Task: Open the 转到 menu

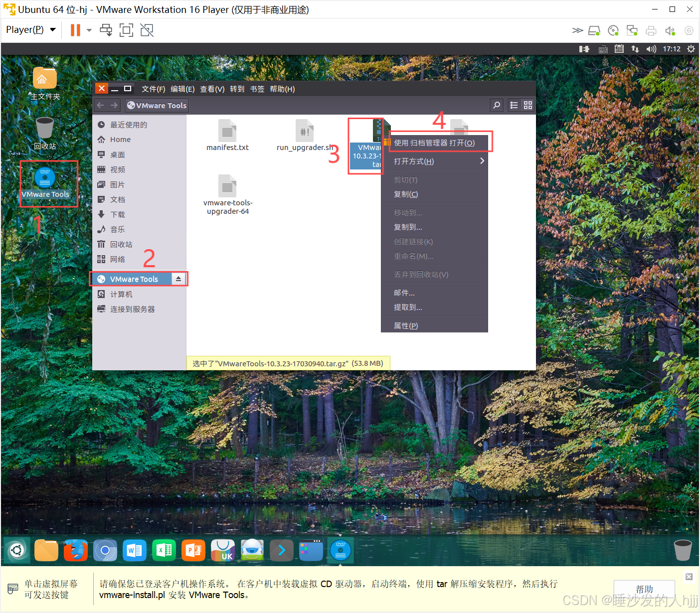Action: tap(237, 89)
